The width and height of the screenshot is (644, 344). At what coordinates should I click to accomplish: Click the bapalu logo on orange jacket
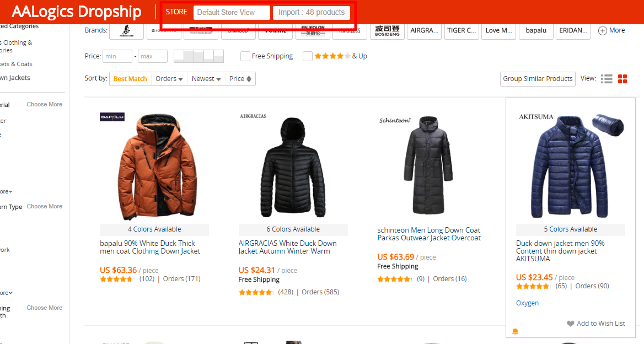coord(112,117)
